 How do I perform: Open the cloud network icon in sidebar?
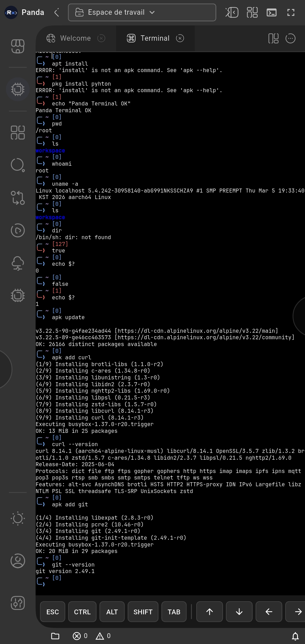click(x=18, y=263)
